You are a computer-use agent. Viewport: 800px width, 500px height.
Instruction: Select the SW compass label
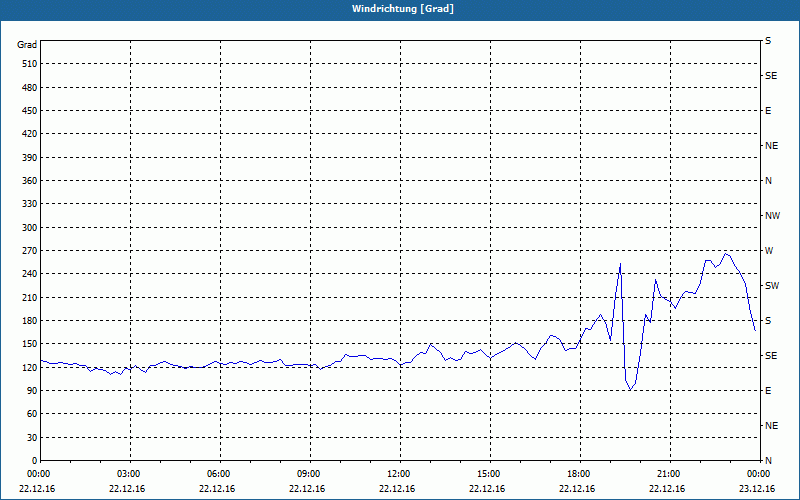[x=772, y=286]
